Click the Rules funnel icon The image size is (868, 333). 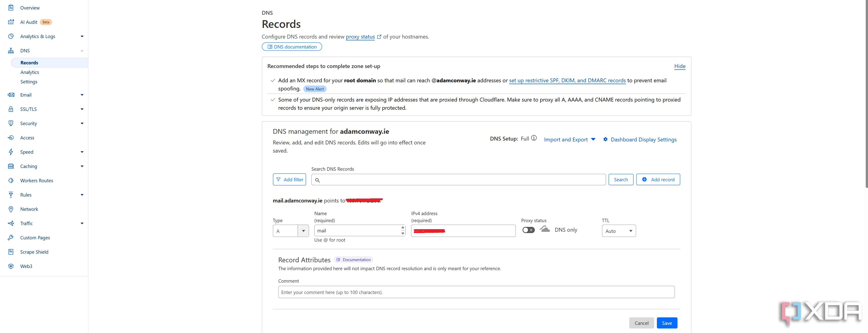point(11,194)
